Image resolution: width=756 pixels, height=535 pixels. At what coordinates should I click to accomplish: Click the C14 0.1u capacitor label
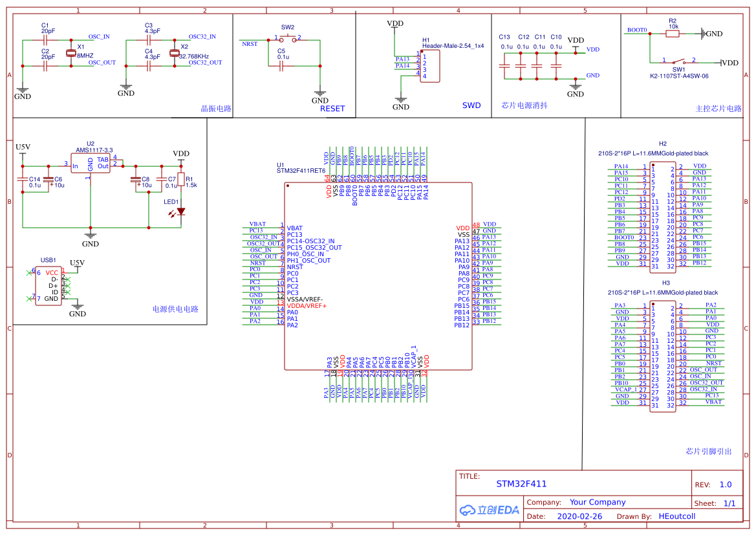tap(35, 182)
